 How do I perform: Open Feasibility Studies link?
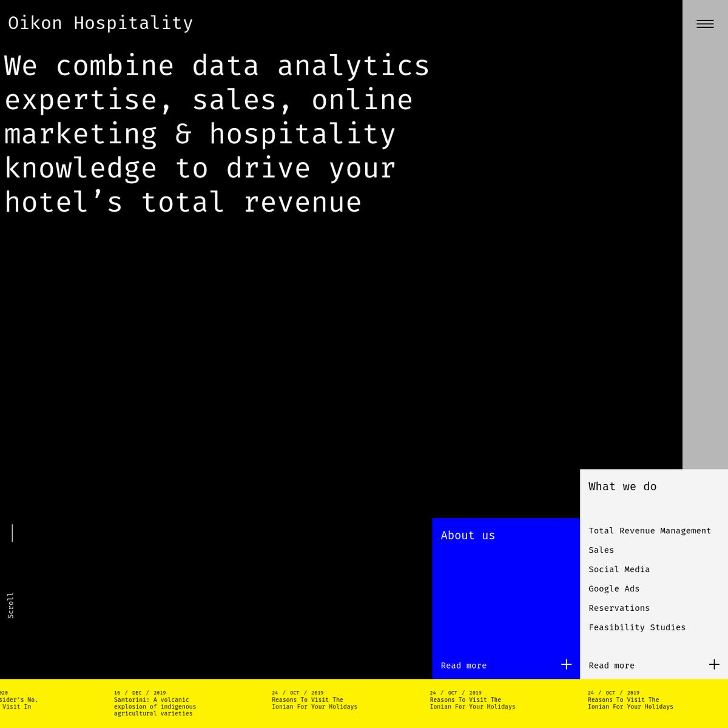tap(636, 628)
